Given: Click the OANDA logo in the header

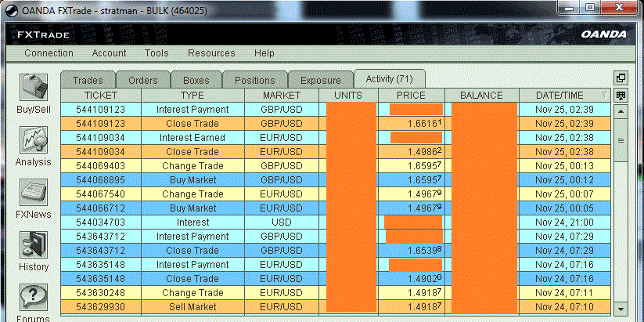Looking at the screenshot, I should [604, 34].
